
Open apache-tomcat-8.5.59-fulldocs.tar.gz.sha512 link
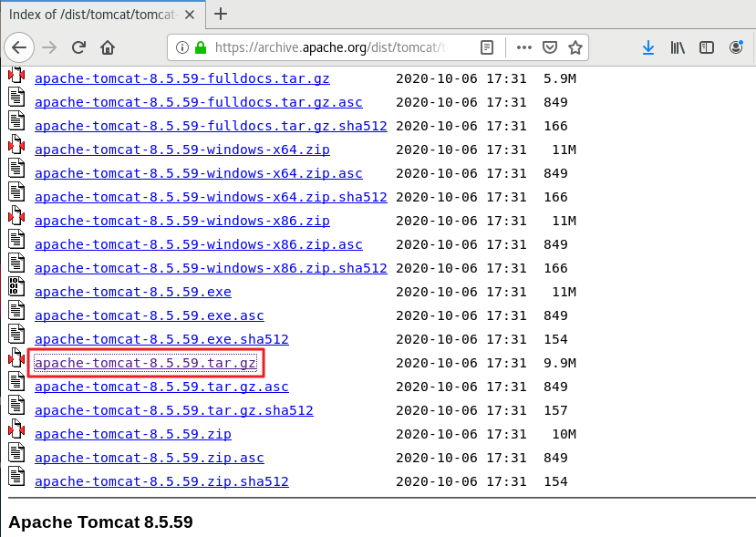[x=211, y=126]
